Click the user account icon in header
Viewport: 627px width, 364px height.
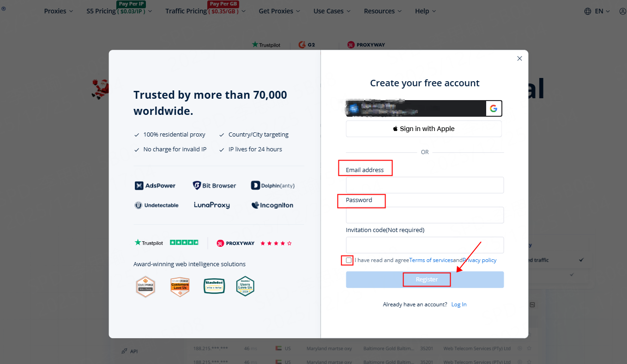pos(622,11)
